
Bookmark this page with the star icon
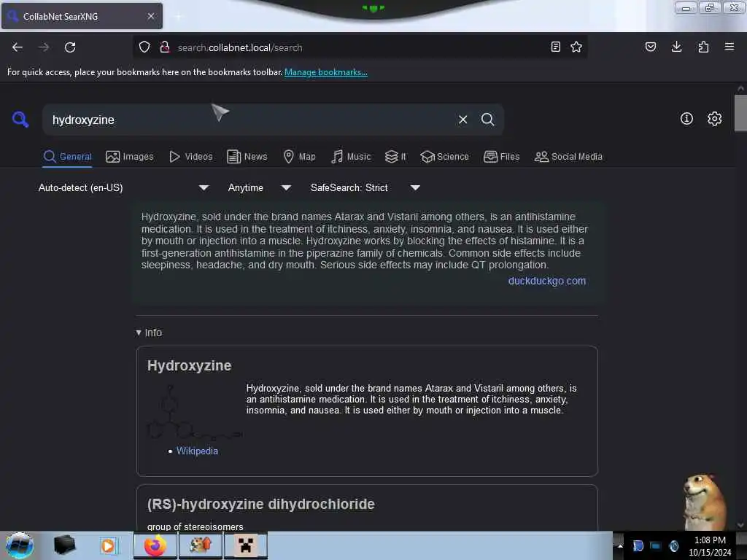(576, 47)
